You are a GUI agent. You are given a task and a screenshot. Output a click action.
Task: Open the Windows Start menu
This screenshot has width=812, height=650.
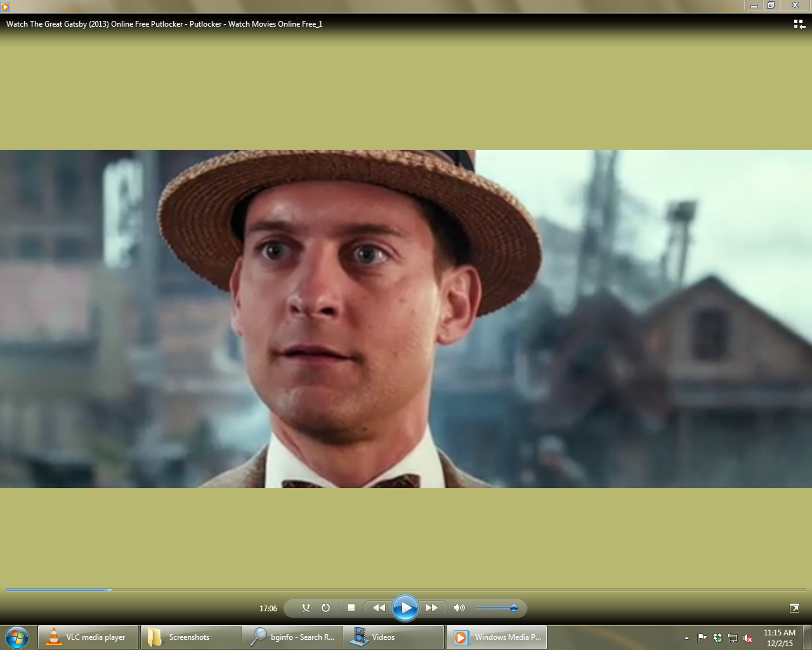coord(17,637)
